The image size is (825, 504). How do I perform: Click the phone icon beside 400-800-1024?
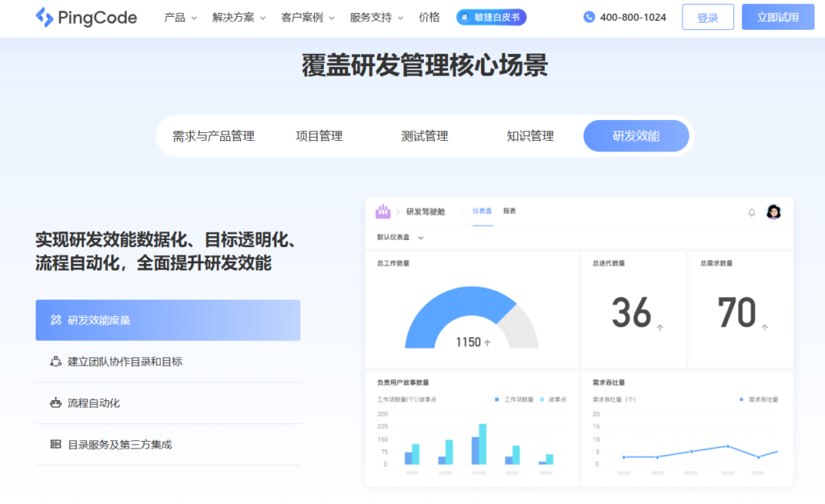(589, 18)
